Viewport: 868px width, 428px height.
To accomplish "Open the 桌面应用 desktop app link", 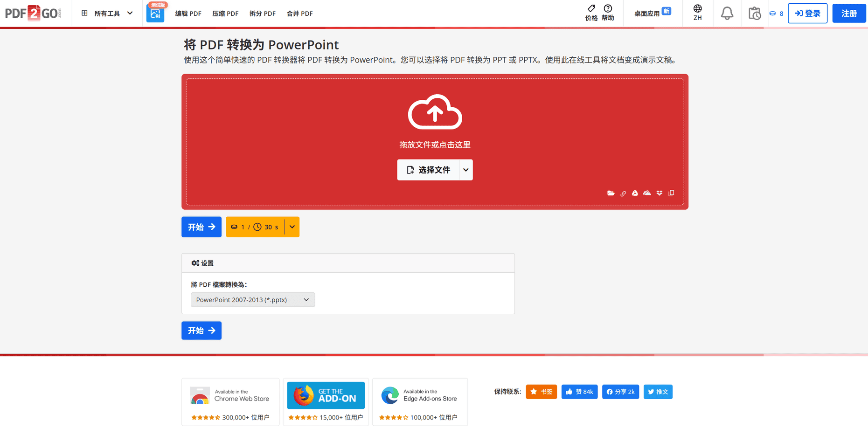I will (x=653, y=13).
